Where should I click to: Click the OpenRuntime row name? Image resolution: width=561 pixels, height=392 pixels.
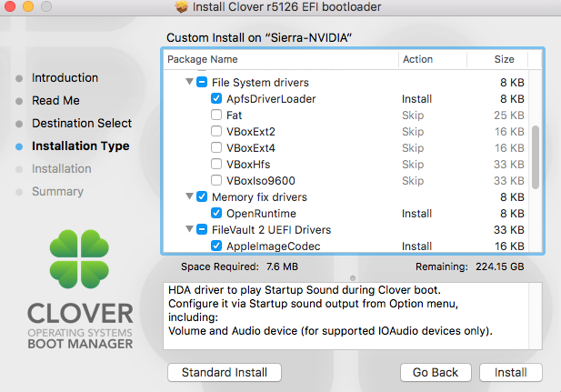click(261, 214)
